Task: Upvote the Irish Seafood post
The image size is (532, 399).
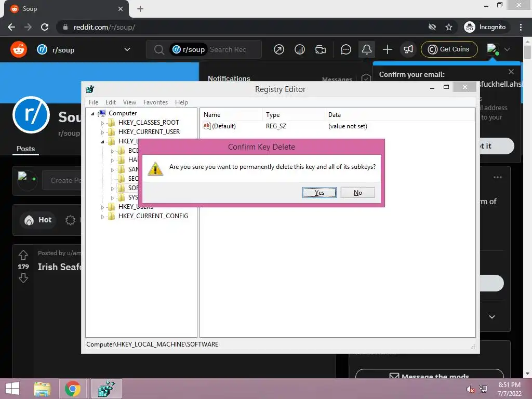Action: click(23, 255)
